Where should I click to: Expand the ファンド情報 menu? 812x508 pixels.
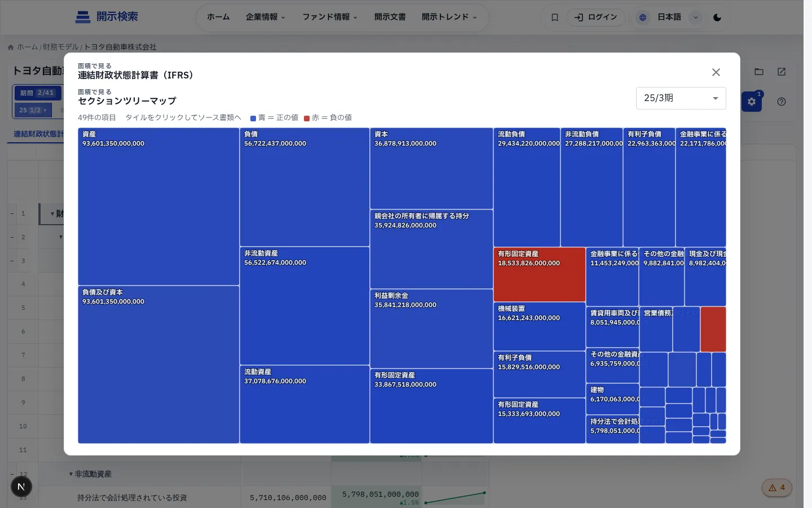click(x=329, y=17)
